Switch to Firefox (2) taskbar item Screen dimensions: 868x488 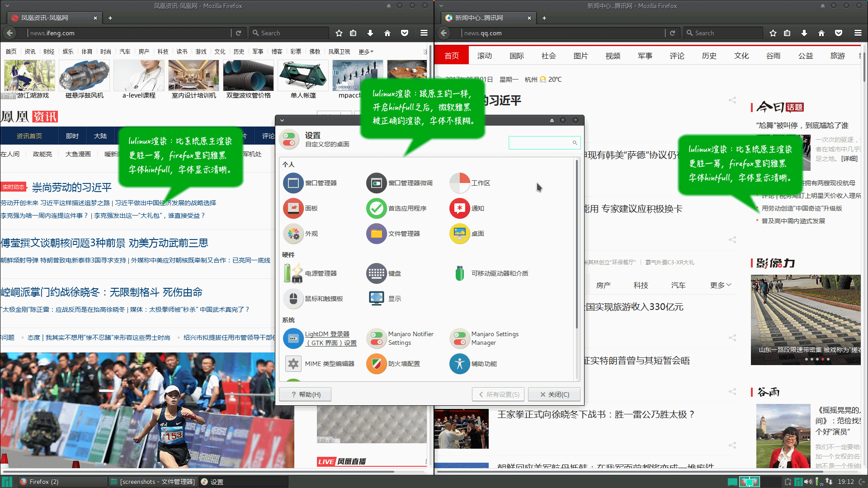62,482
